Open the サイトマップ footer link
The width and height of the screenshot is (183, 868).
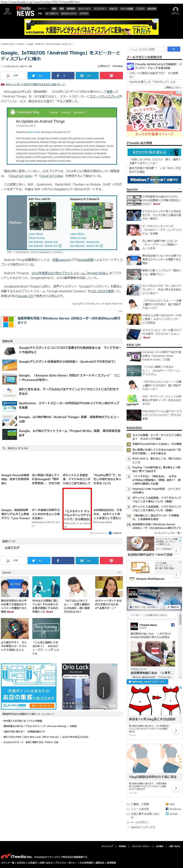107,846
